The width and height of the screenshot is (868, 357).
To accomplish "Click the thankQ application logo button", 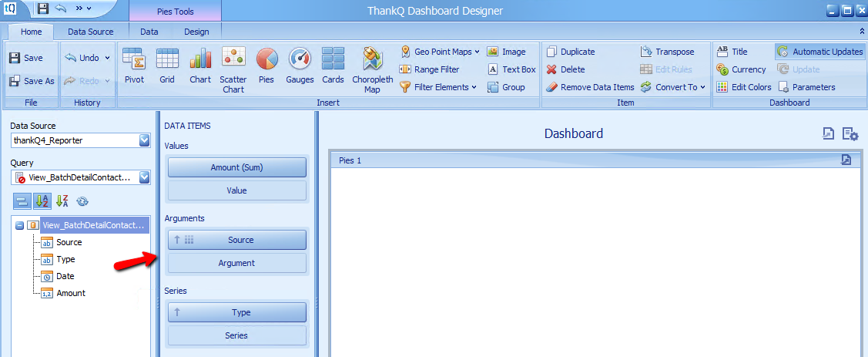I will pos(9,8).
